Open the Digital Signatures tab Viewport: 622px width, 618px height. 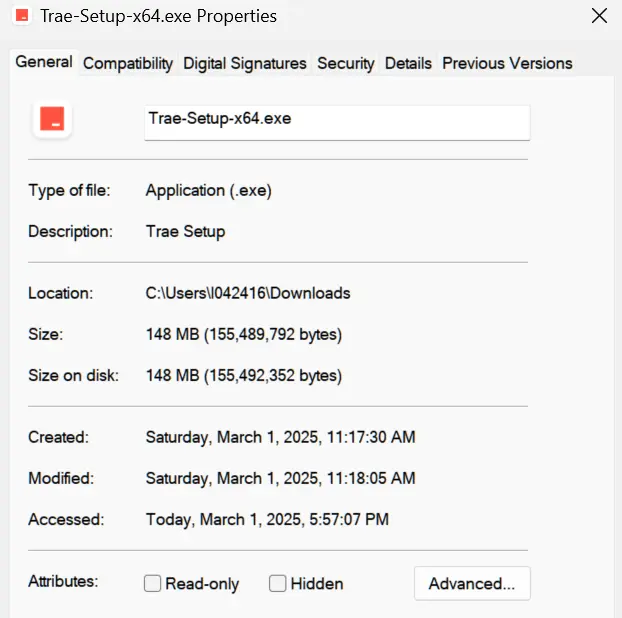pos(245,63)
